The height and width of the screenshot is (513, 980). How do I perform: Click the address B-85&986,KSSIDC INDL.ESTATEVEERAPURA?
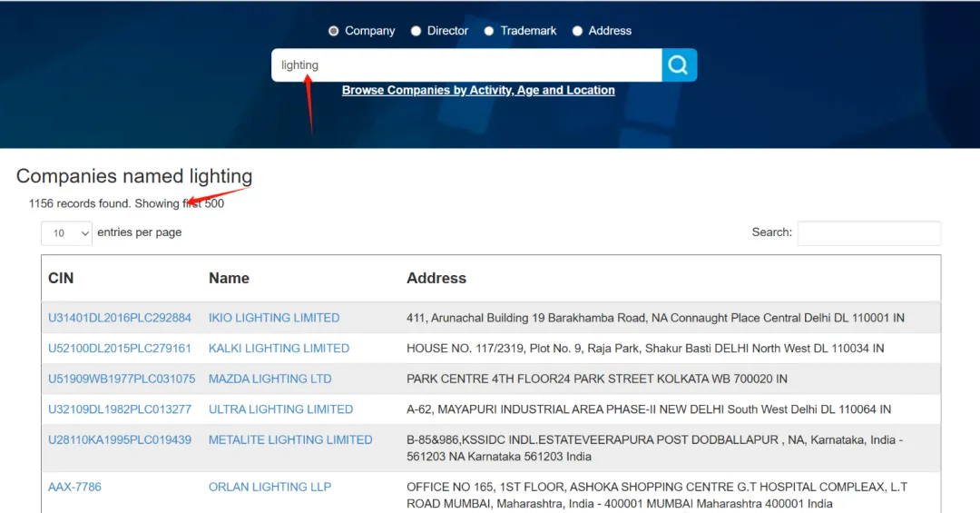[x=654, y=449]
